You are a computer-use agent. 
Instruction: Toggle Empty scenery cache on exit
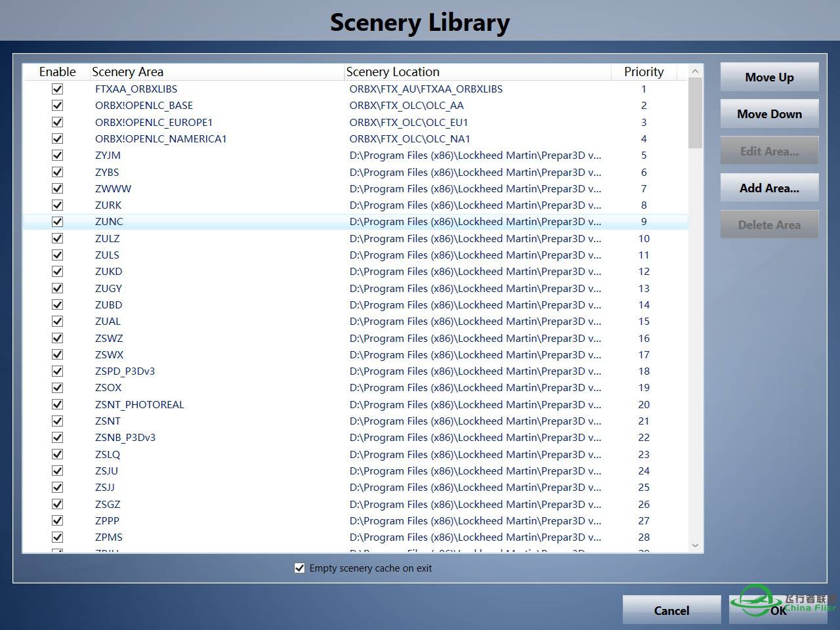tap(300, 568)
